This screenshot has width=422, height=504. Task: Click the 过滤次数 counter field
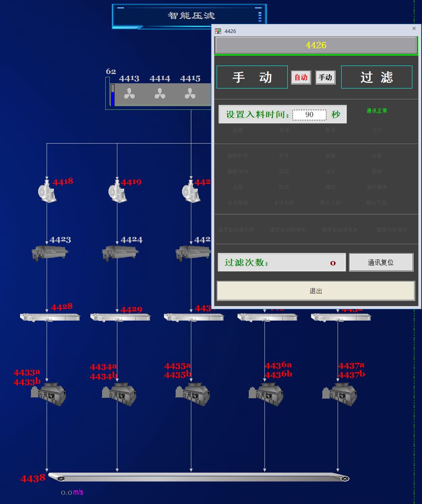pyautogui.click(x=282, y=263)
